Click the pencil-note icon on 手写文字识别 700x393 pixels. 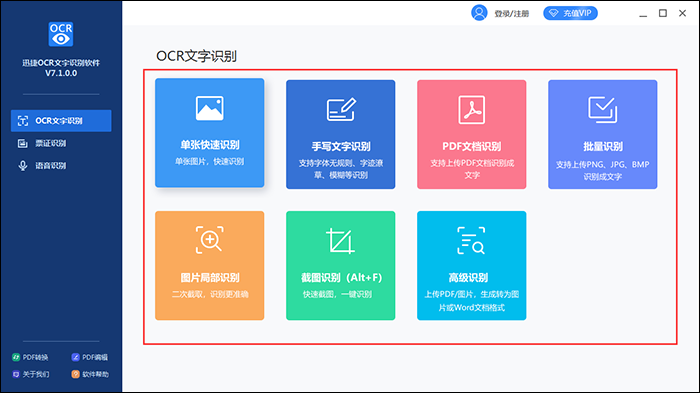[x=341, y=109]
